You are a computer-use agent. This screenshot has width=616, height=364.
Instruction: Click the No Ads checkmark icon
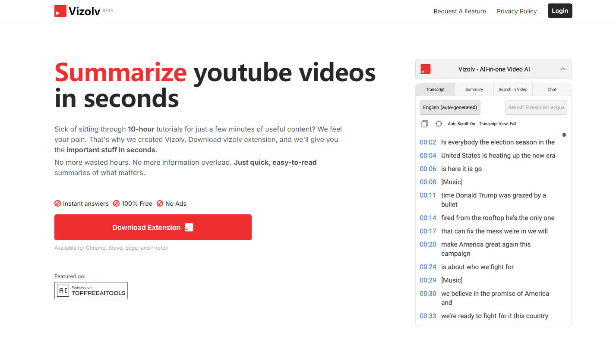tap(160, 204)
